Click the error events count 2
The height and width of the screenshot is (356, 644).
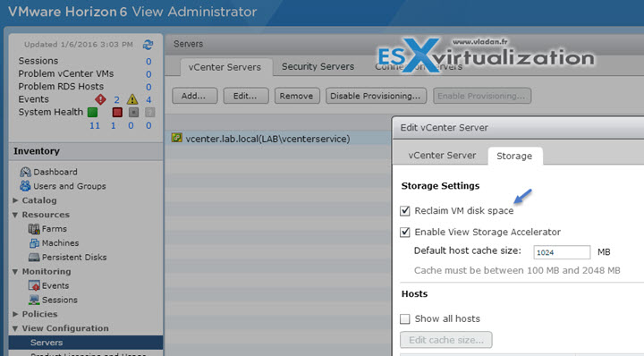click(116, 100)
